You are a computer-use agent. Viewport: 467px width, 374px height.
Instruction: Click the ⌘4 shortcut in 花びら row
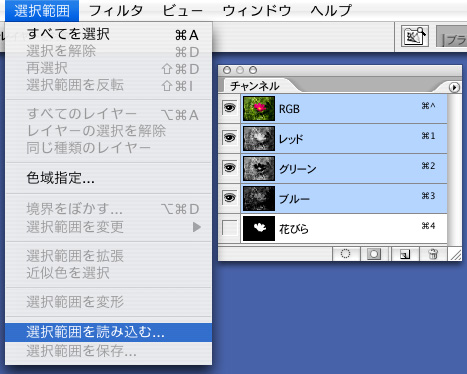(x=428, y=226)
